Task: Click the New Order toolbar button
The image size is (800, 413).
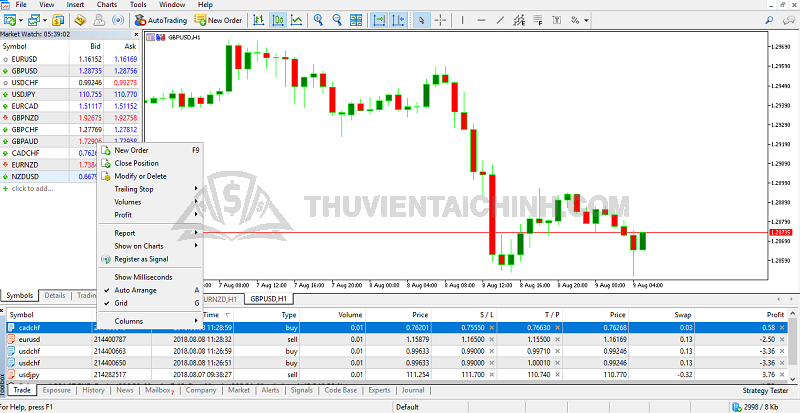Action: point(219,20)
